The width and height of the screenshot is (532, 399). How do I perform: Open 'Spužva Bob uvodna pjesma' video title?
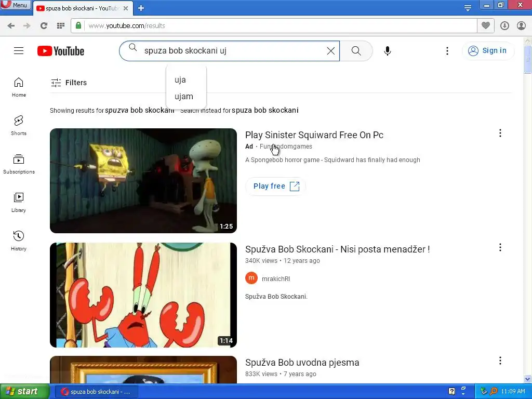[302, 363]
